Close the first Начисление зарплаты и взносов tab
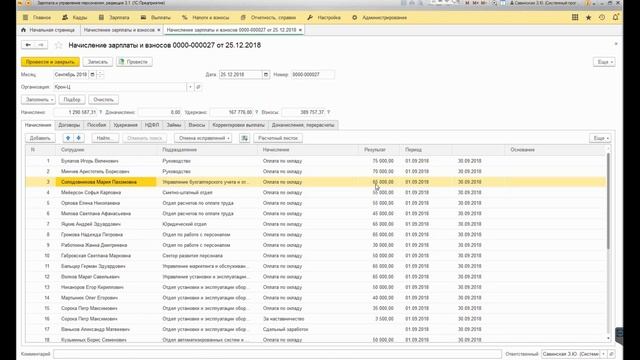Screen dimensions: 640x360 tap(159, 30)
